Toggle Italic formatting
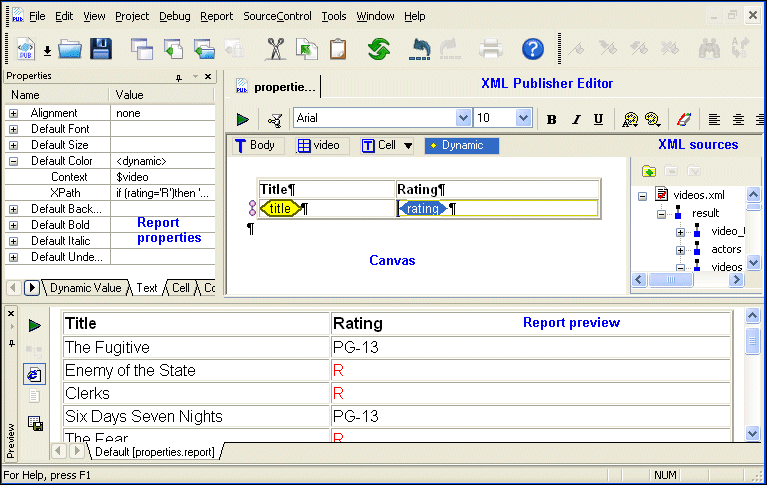 (575, 119)
